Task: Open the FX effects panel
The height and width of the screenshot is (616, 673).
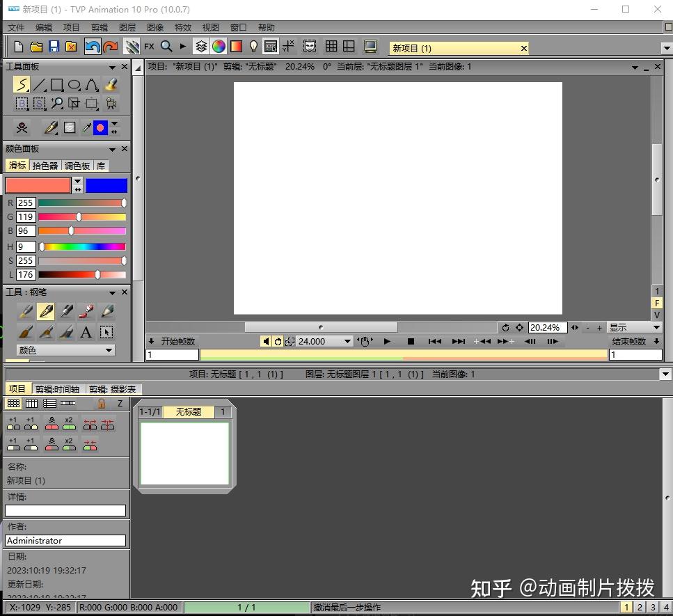Action: pos(149,47)
